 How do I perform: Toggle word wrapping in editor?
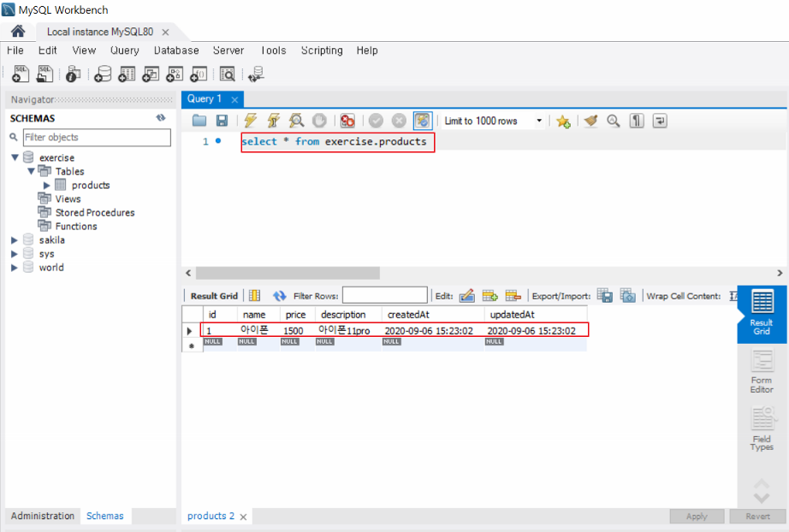tap(660, 121)
